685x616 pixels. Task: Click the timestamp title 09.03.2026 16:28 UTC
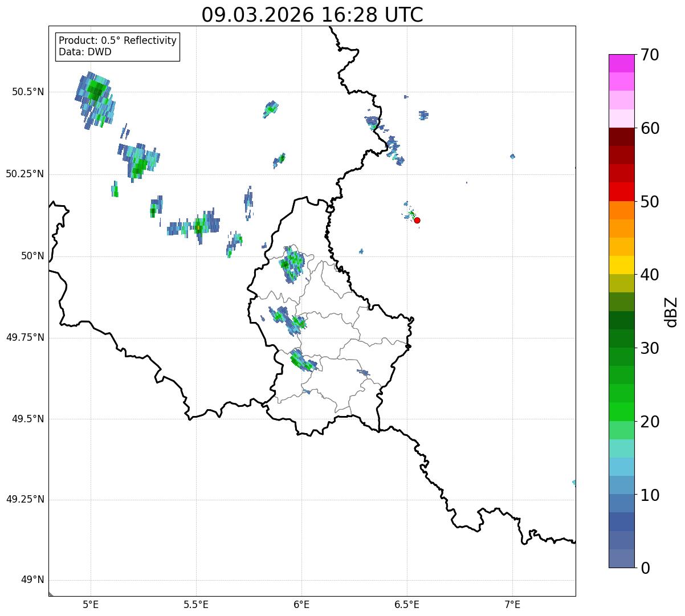pyautogui.click(x=312, y=15)
